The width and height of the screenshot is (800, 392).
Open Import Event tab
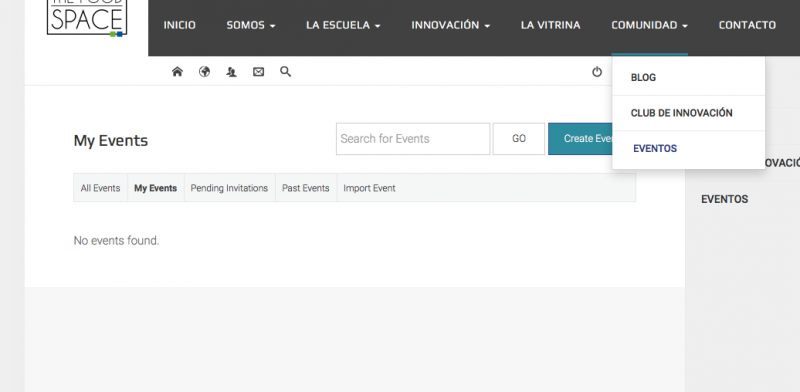click(369, 188)
